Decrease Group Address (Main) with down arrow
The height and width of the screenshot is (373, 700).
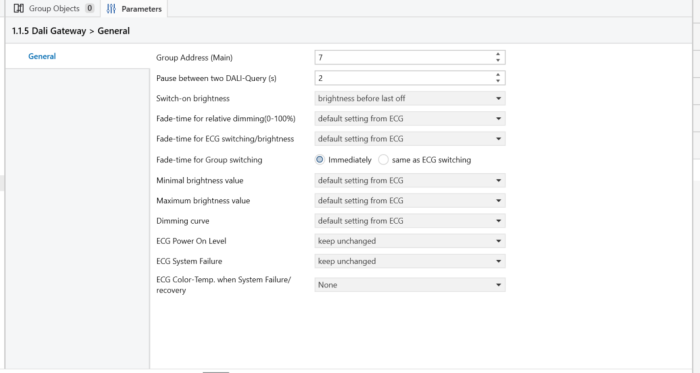pos(498,60)
